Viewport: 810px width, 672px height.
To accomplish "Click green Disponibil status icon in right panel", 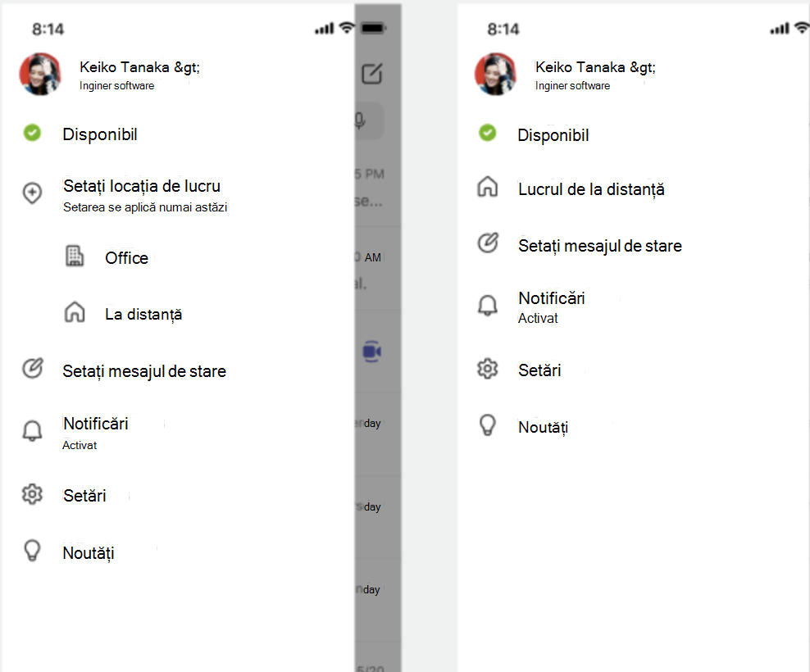I will click(487, 133).
